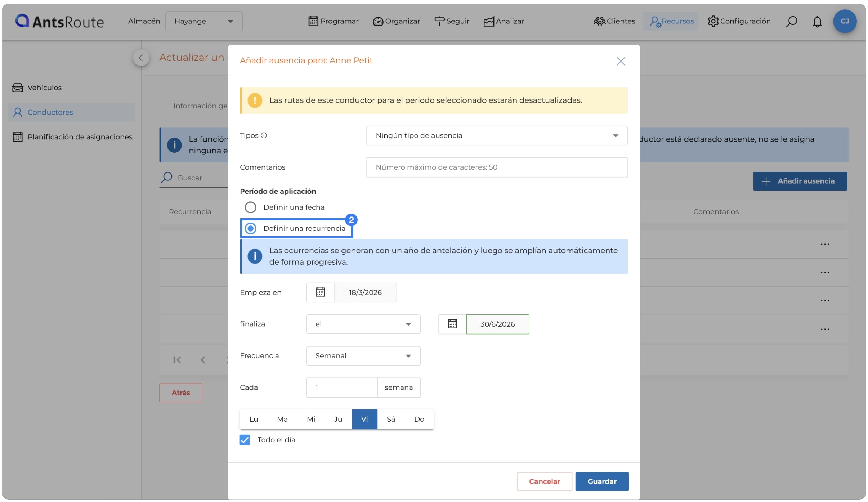The width and height of the screenshot is (868, 502).
Task: Open the Tipos absence type dropdown
Action: tap(497, 135)
